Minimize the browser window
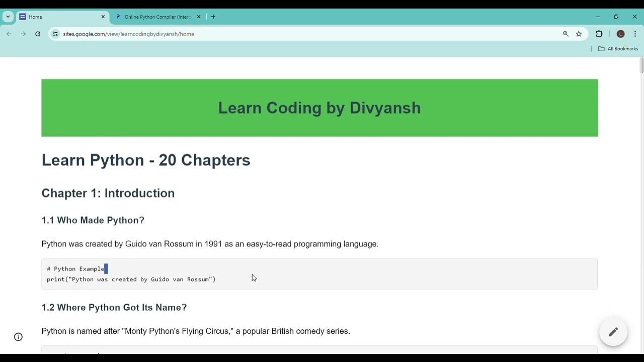644x362 pixels. click(x=598, y=17)
